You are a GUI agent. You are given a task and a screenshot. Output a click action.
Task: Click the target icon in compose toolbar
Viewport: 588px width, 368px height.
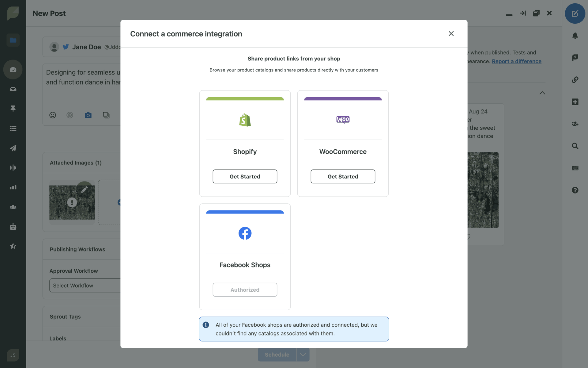point(70,115)
